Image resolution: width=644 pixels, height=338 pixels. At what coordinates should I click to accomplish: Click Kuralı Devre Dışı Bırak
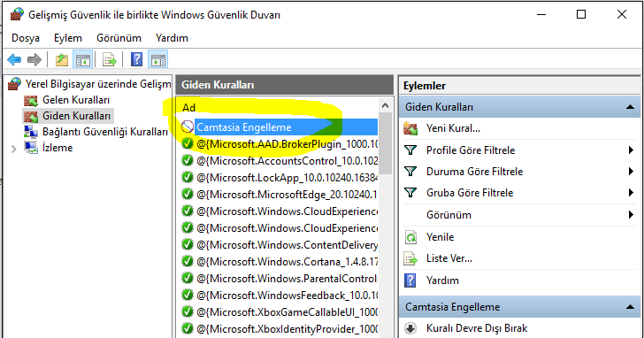tap(477, 328)
